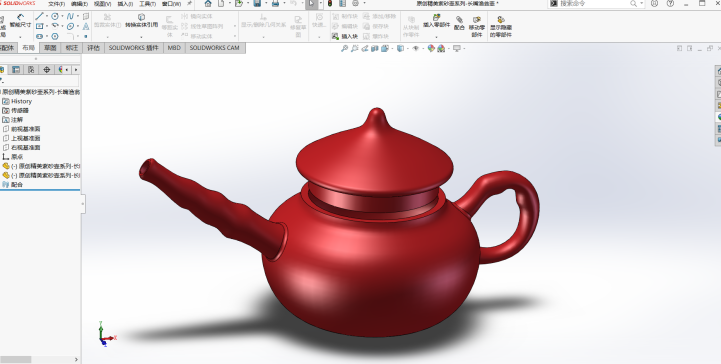Open the 文件(F) menu

click(57, 4)
